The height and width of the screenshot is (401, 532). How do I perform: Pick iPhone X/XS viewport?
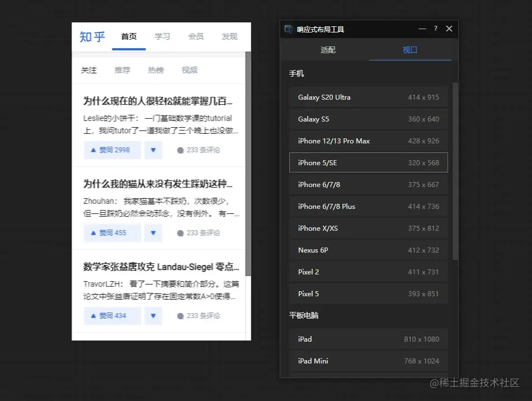(x=369, y=228)
